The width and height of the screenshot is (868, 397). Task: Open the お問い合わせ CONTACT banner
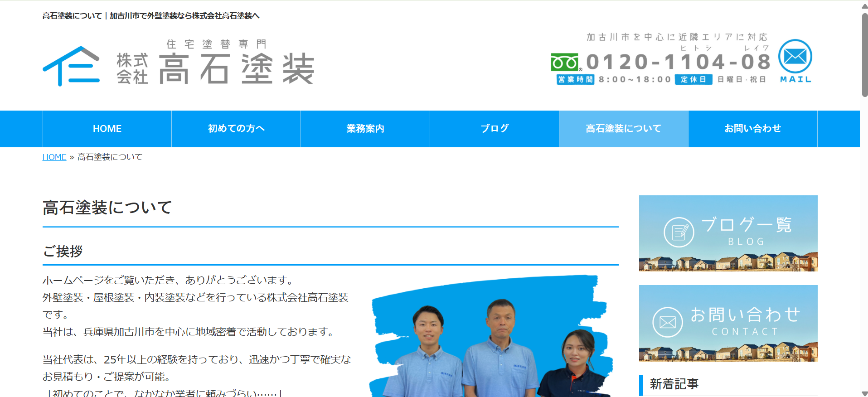pos(728,323)
